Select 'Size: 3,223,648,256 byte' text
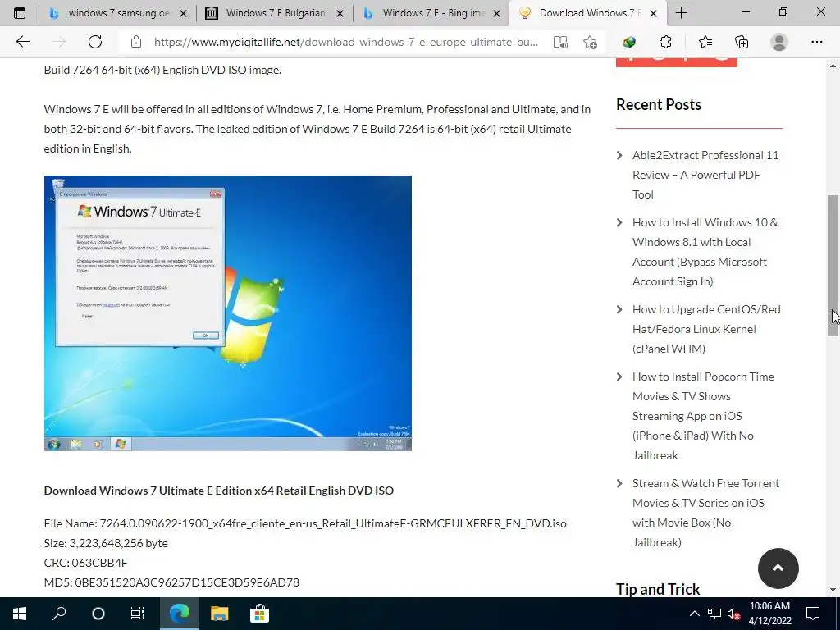 click(x=106, y=543)
